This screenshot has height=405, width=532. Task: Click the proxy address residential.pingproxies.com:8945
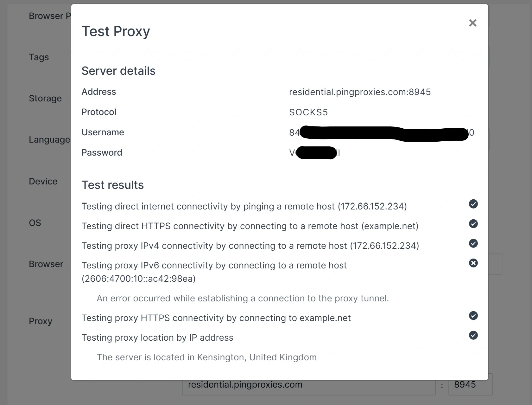click(x=360, y=92)
